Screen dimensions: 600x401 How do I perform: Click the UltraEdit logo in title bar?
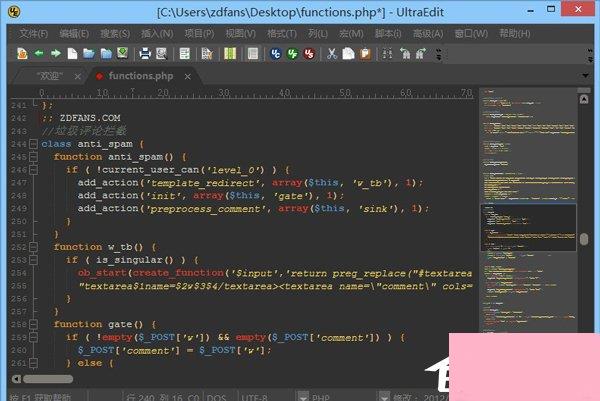pos(14,12)
